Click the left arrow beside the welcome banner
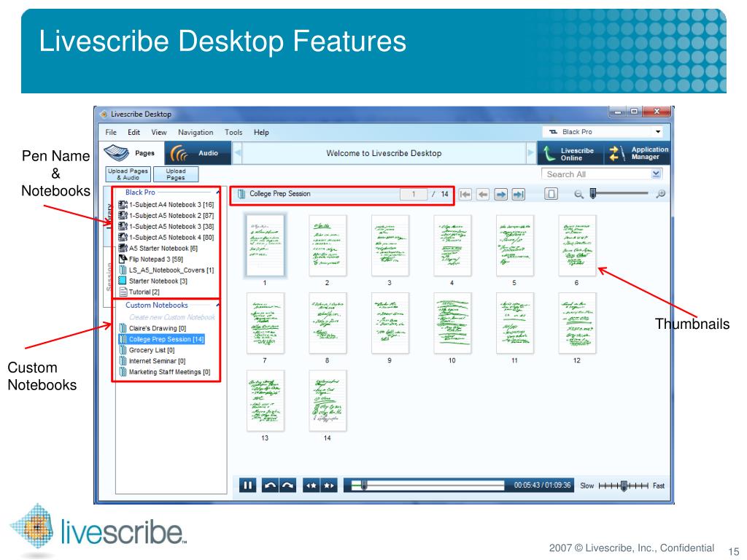The image size is (747, 560). 238,153
